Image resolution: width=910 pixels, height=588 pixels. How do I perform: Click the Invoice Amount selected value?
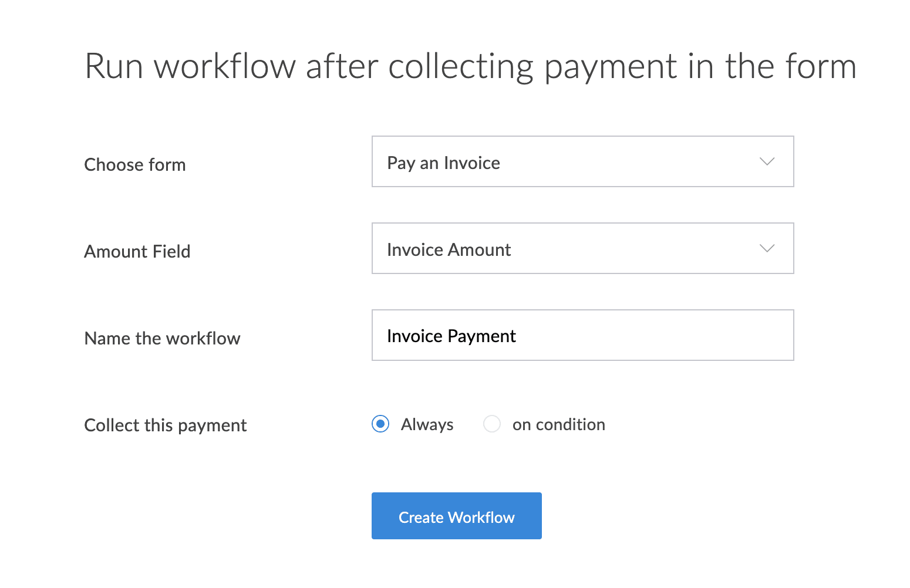pyautogui.click(x=449, y=250)
